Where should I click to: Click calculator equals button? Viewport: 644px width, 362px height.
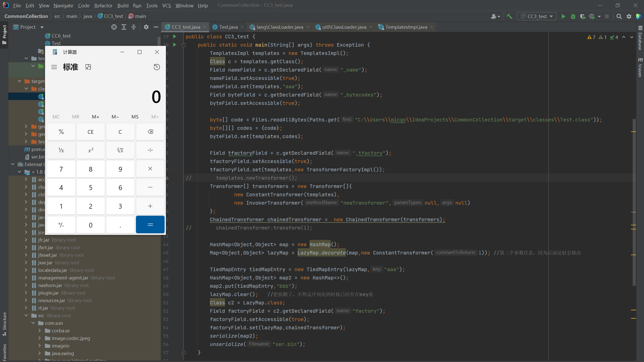point(150,224)
